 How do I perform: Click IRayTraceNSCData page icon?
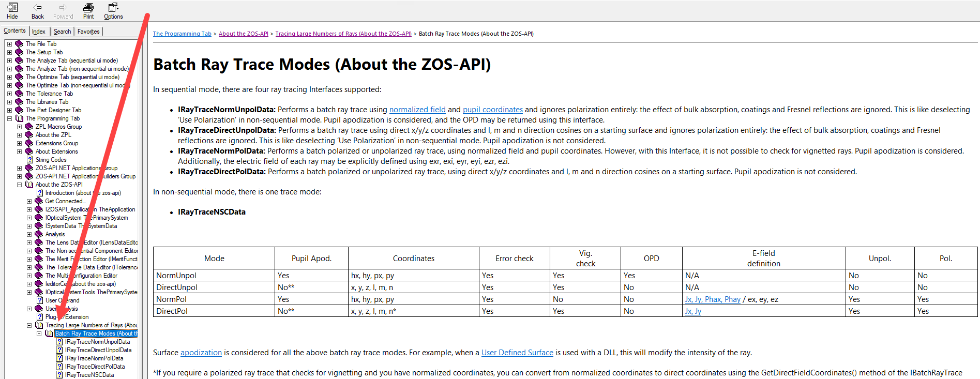[59, 375]
